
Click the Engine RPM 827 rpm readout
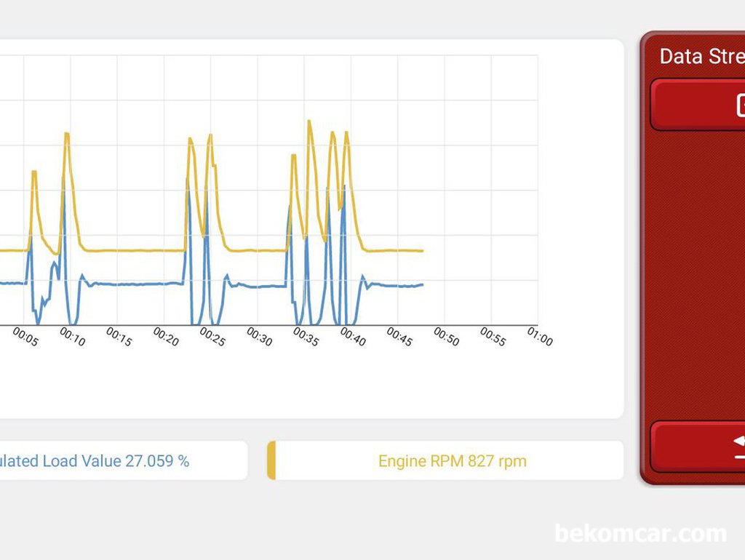pyautogui.click(x=453, y=461)
